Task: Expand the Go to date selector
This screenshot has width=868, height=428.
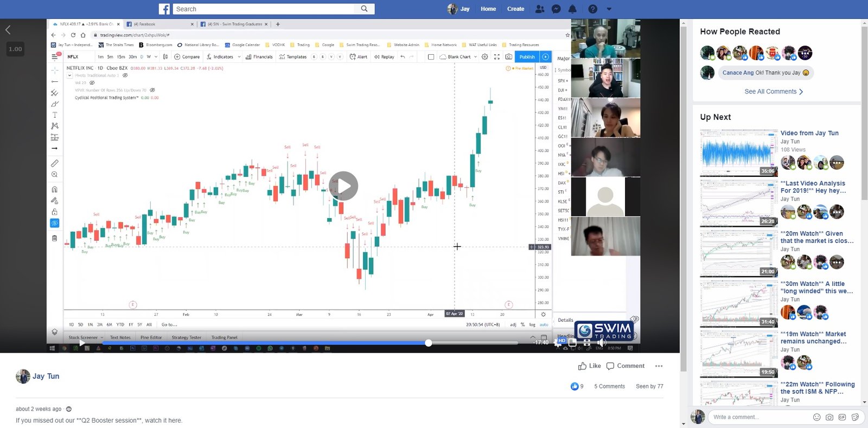Action: 169,325
